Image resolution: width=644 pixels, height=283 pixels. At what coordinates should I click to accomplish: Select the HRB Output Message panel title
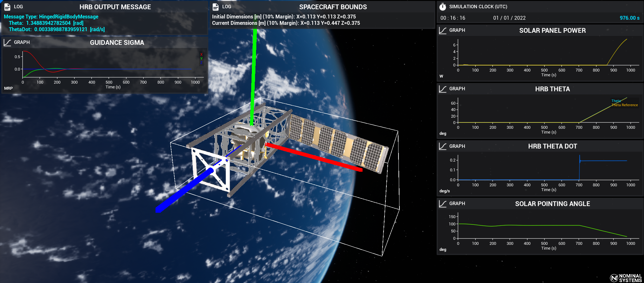[x=115, y=7]
